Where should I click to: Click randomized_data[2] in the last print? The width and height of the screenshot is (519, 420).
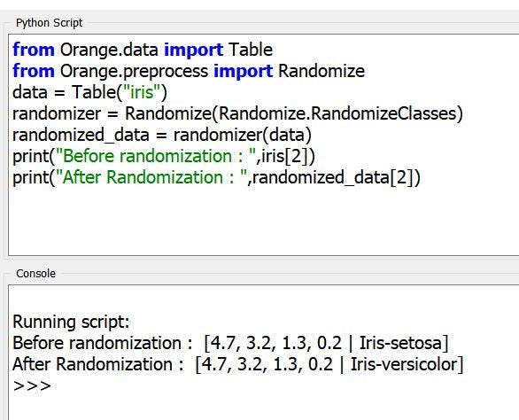pyautogui.click(x=333, y=177)
